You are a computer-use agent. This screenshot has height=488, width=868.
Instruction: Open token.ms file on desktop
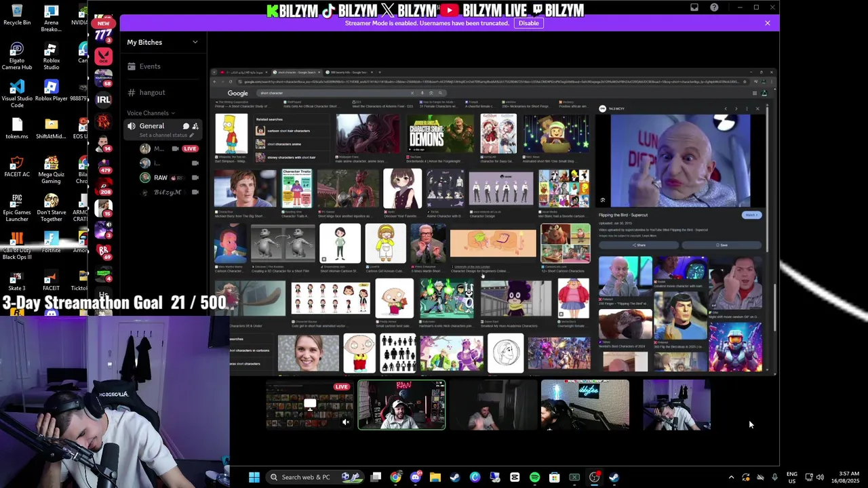[x=17, y=129]
